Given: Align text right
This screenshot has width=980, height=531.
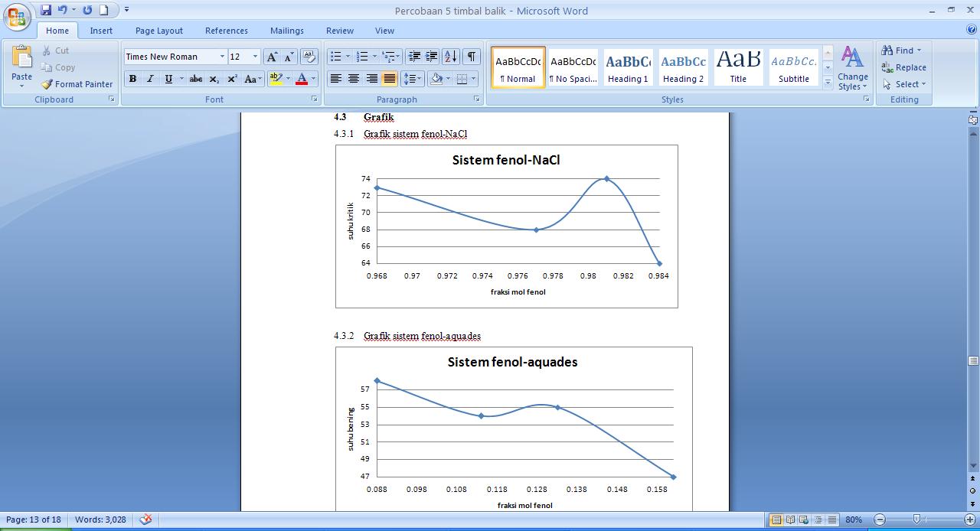Looking at the screenshot, I should click(371, 79).
